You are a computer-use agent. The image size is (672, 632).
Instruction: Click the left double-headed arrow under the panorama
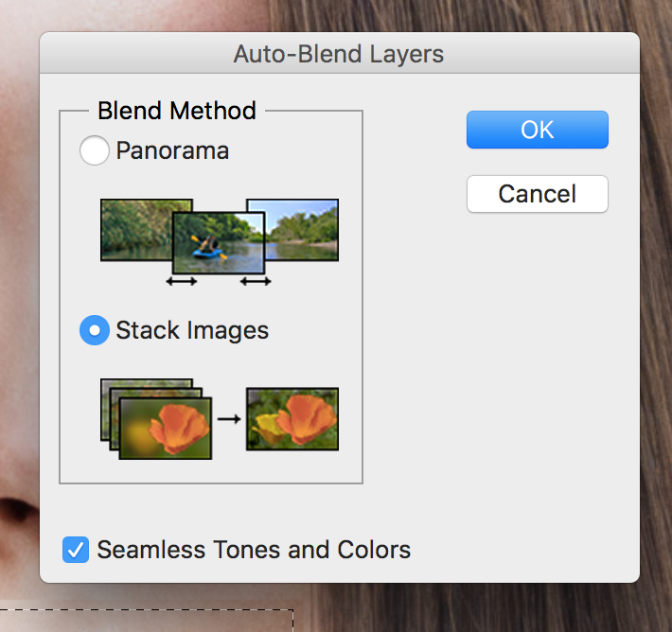181,281
